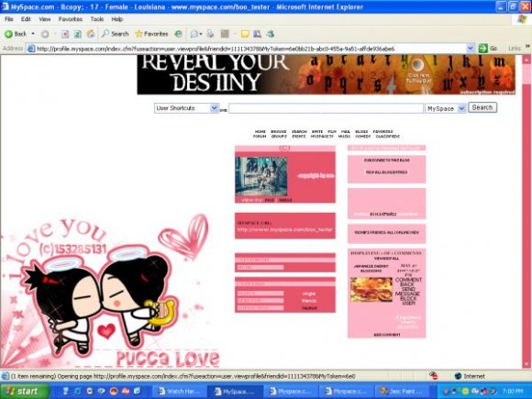Click the Refresh page icon
The width and height of the screenshot is (532, 399).
(78, 34)
